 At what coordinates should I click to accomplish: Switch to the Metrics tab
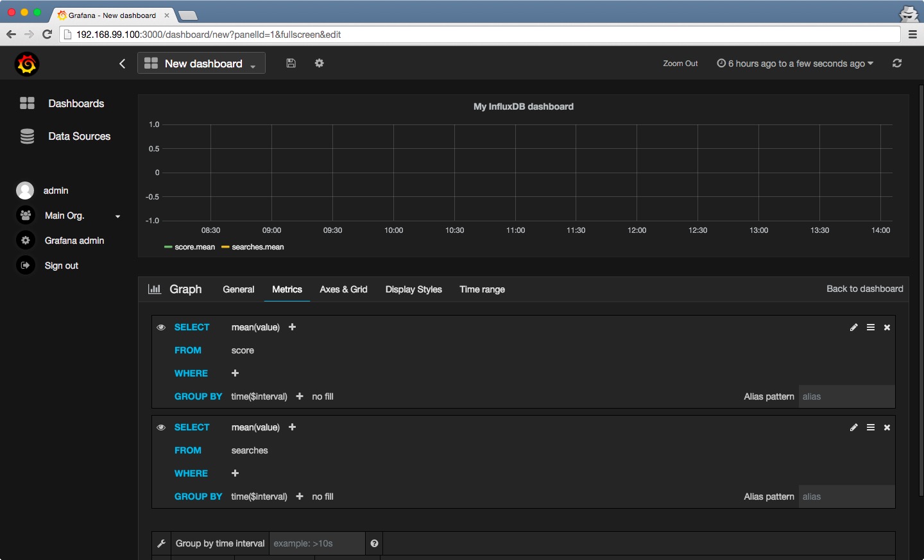[x=287, y=289]
